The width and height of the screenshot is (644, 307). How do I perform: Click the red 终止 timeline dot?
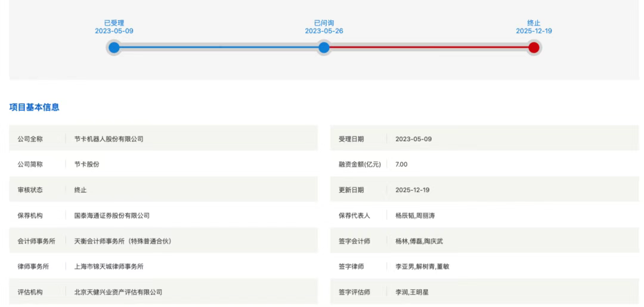[534, 48]
